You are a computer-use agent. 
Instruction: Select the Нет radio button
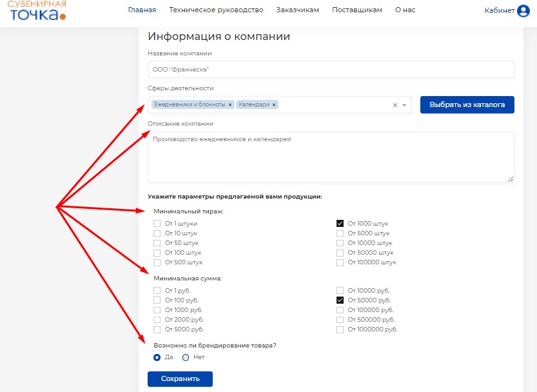tap(186, 357)
